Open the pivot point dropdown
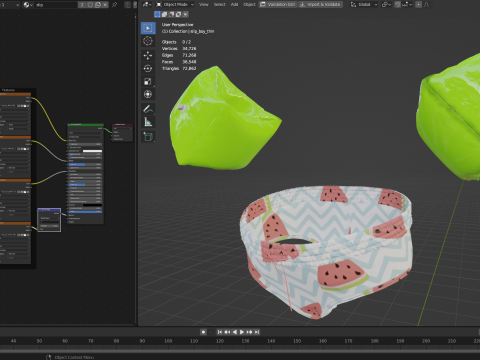 (x=386, y=4)
